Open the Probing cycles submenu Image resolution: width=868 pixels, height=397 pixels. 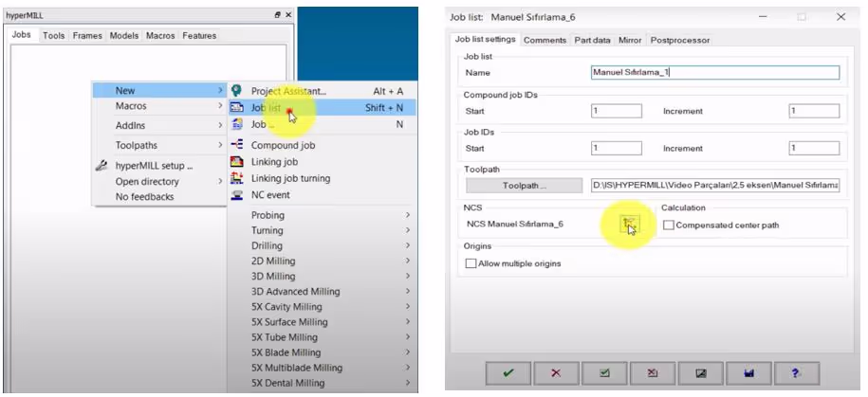[x=323, y=215]
